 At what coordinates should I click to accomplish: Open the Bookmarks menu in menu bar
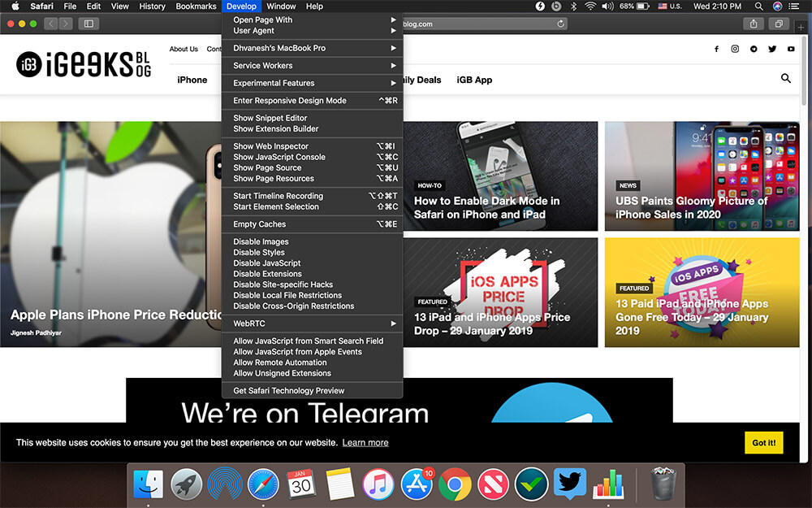tap(196, 7)
